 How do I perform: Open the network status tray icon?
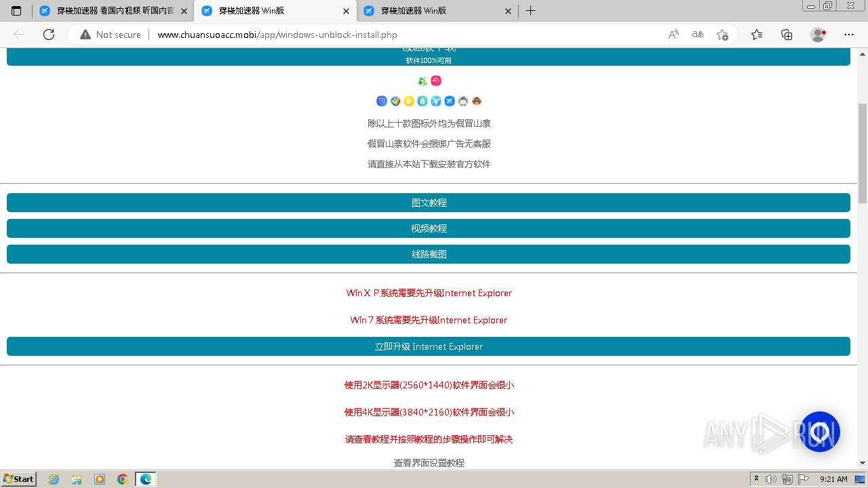point(787,479)
